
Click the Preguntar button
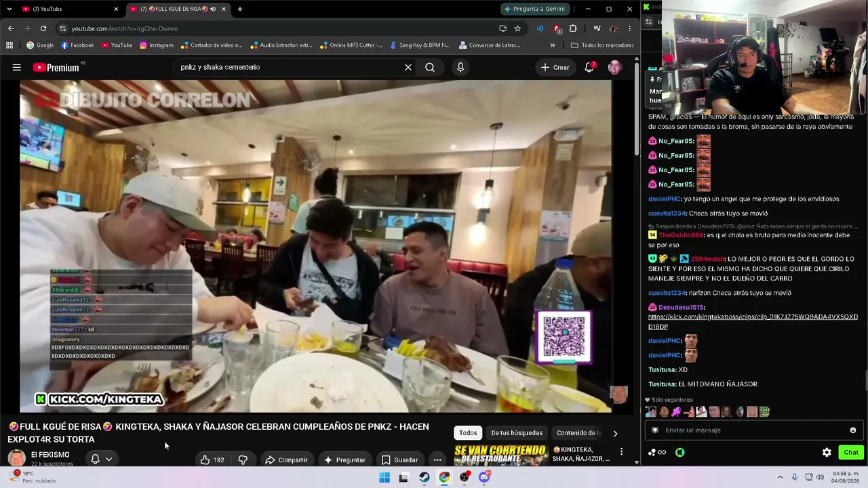[344, 460]
